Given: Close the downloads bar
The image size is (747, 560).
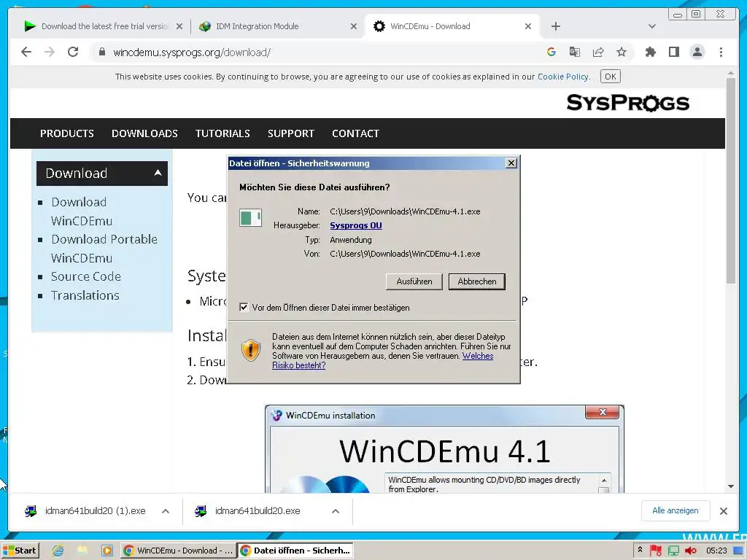Looking at the screenshot, I should (724, 511).
